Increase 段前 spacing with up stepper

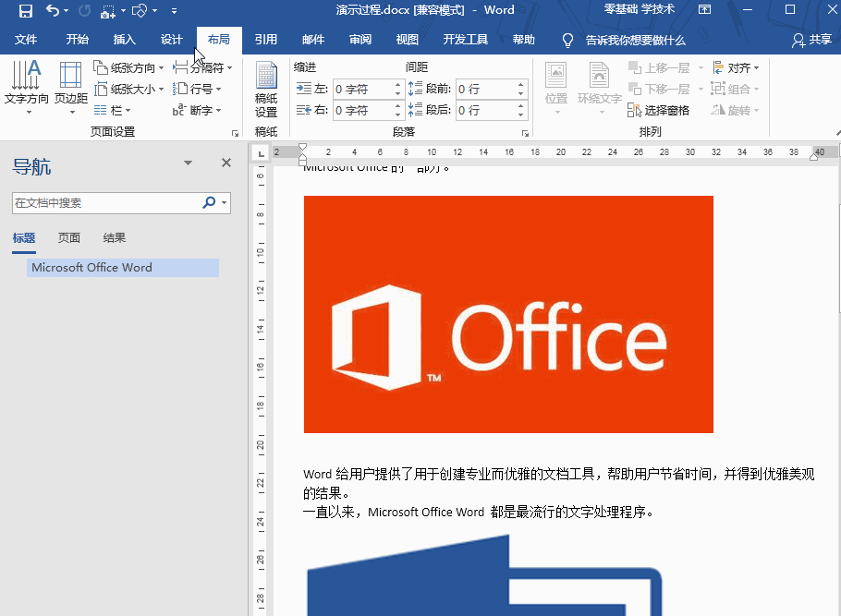click(521, 85)
